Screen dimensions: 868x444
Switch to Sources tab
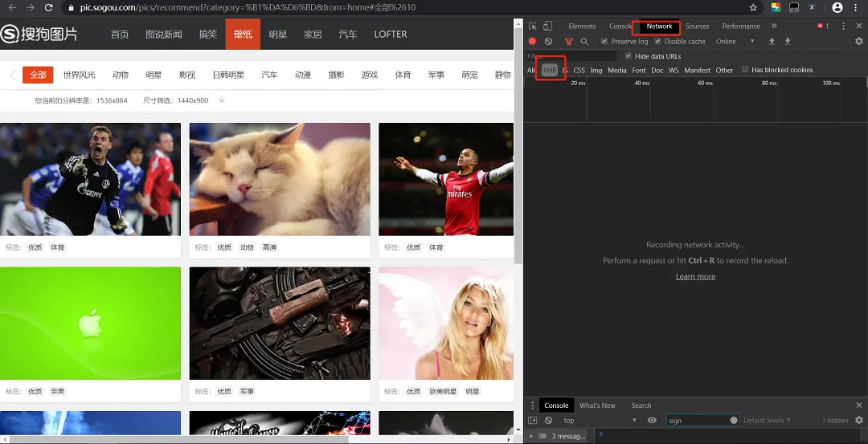point(697,26)
